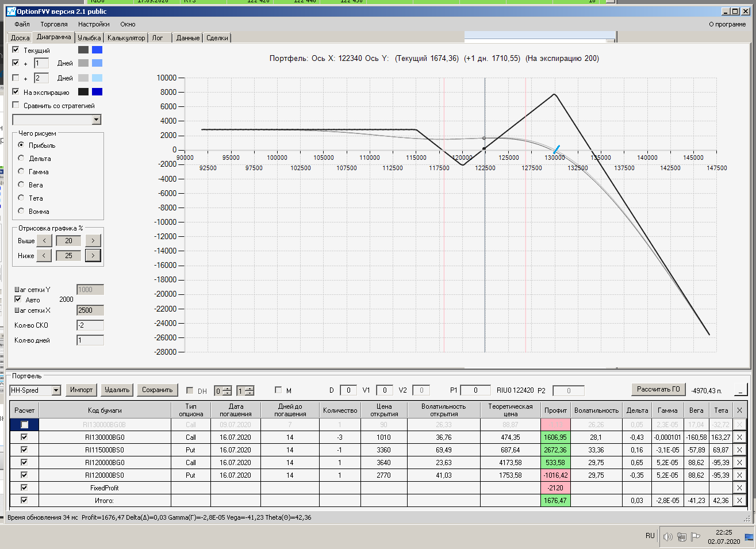This screenshot has width=756, height=549.
Task: Click the volume icon in the system tray
Action: pos(667,537)
